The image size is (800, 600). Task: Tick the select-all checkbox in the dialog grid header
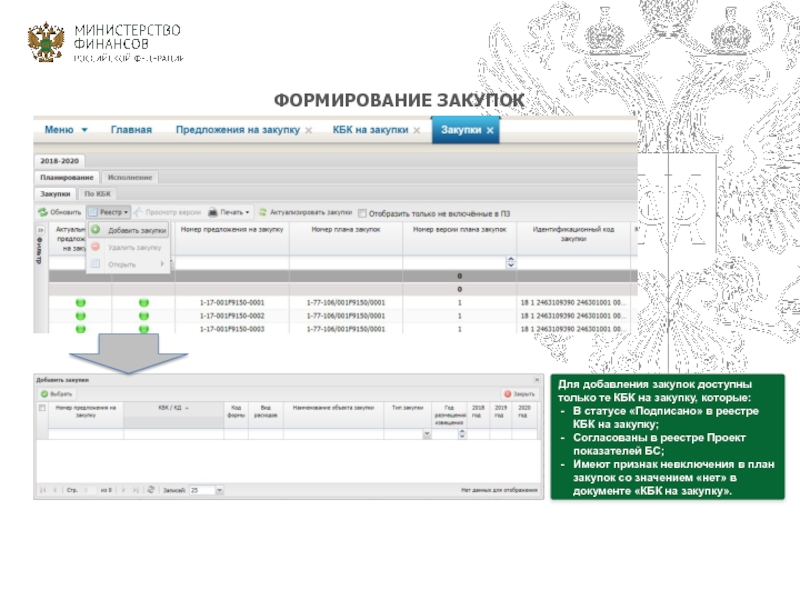42,408
